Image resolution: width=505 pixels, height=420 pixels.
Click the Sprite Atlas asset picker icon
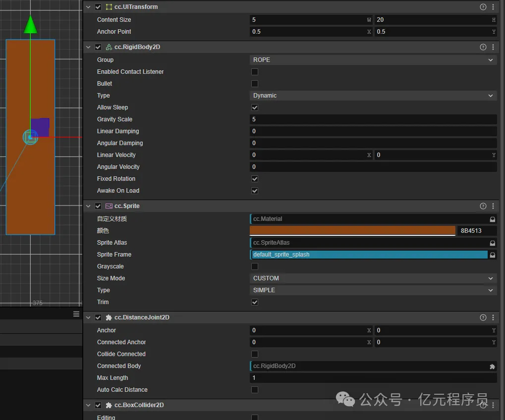pyautogui.click(x=492, y=243)
